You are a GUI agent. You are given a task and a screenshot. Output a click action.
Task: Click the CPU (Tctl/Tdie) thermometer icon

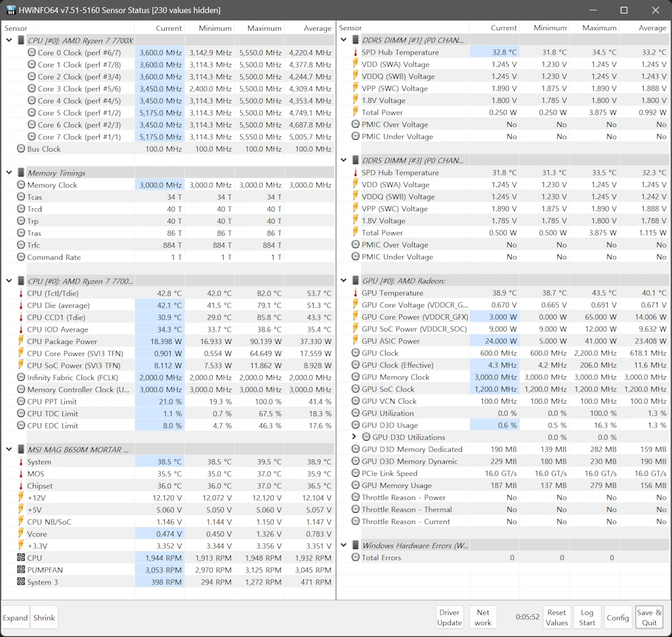tap(20, 293)
